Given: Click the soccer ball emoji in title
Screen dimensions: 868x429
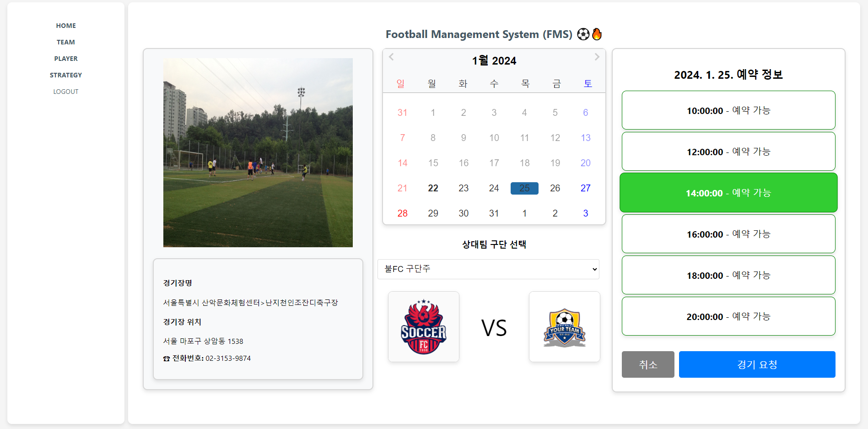Looking at the screenshot, I should click(583, 34).
